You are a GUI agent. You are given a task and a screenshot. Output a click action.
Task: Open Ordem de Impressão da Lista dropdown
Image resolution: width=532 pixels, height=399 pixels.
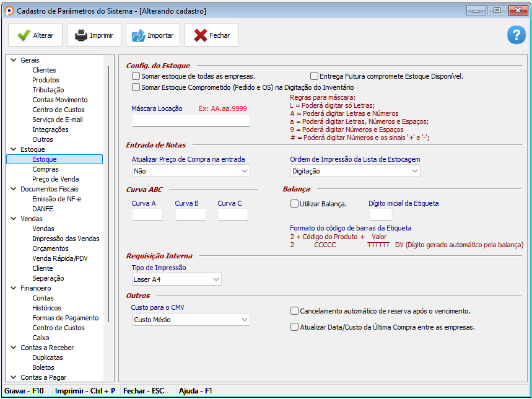click(x=355, y=171)
